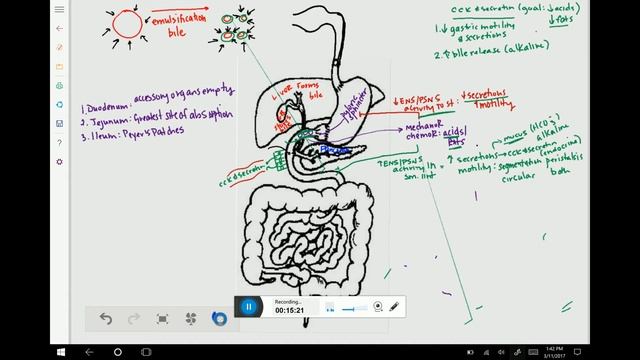This screenshot has height=360, width=640.
Task: Redo the last undone stroke
Action: [x=134, y=318]
